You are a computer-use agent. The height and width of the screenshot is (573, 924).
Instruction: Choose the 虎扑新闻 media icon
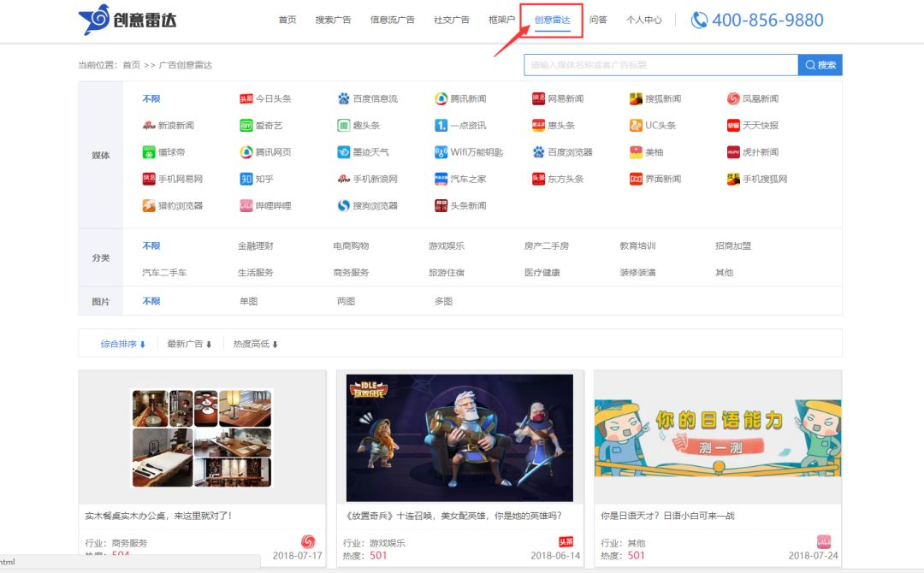click(733, 152)
